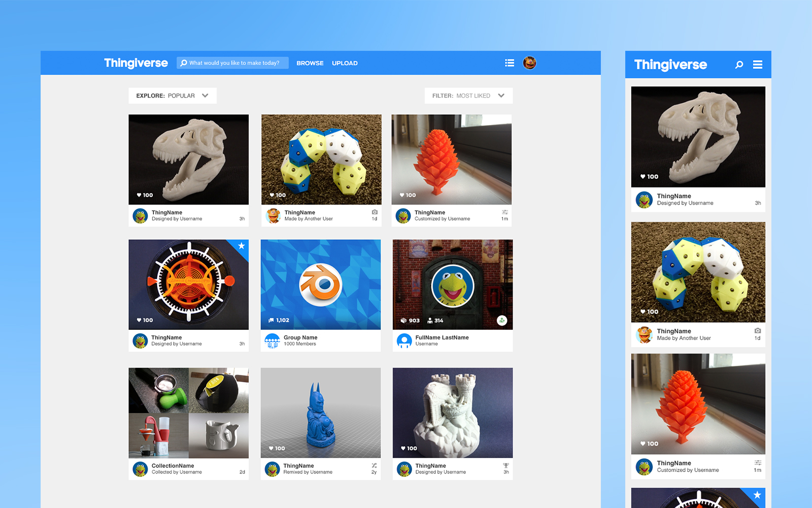812x508 pixels.
Task: Open the 'FullName LastName' profile link
Action: pyautogui.click(x=442, y=337)
